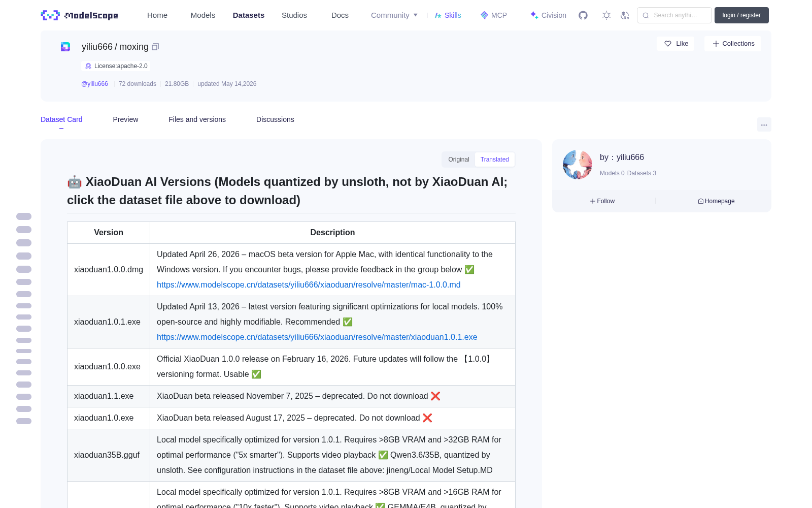Click the '72 downloads' text
812x508 pixels.
coord(138,84)
